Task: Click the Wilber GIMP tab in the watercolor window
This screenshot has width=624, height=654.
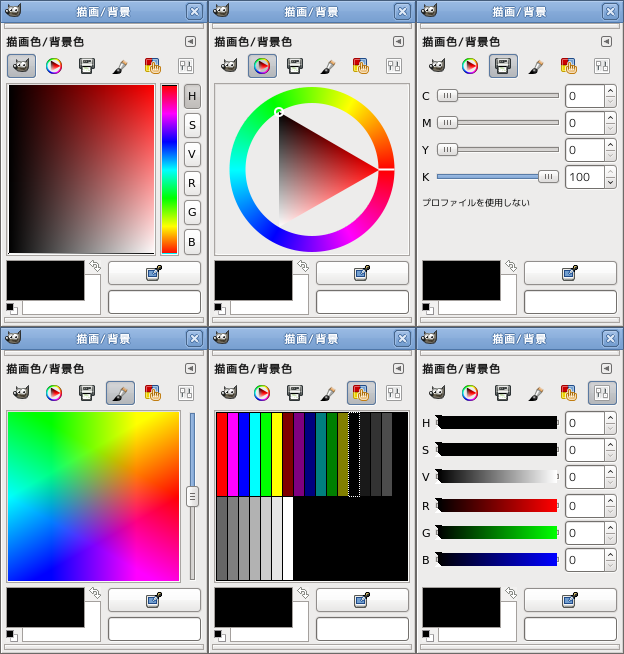Action: pos(21,393)
